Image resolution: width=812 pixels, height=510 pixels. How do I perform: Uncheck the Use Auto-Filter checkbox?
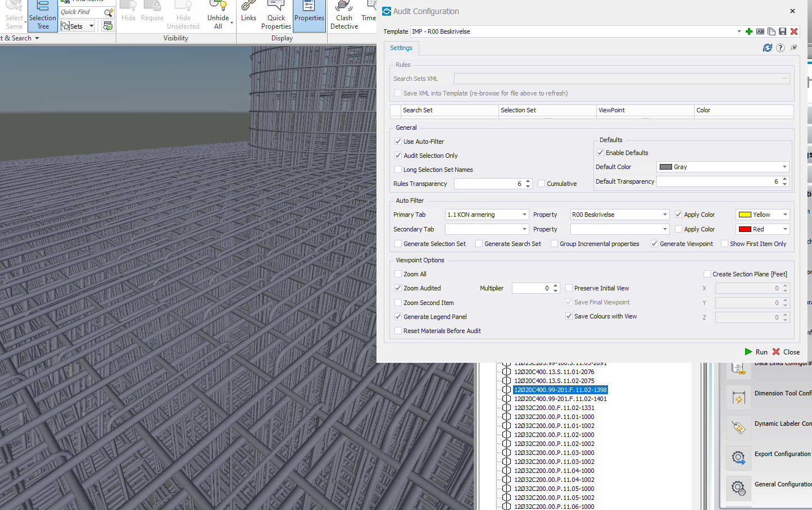point(398,142)
